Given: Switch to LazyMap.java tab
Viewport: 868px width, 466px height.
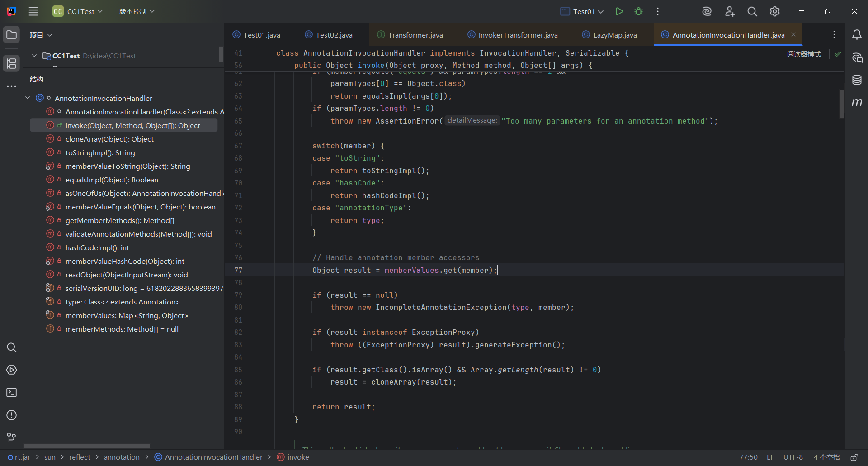Looking at the screenshot, I should pyautogui.click(x=609, y=35).
